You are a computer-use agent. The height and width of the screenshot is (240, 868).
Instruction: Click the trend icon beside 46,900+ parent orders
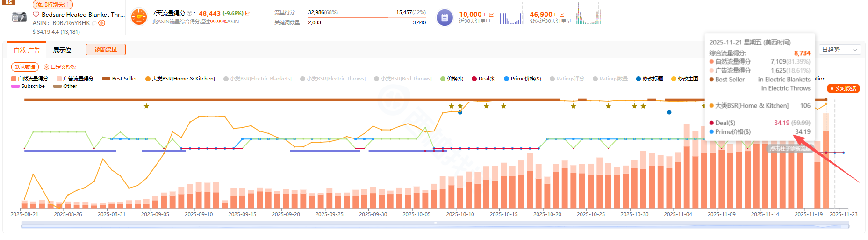pyautogui.click(x=562, y=15)
